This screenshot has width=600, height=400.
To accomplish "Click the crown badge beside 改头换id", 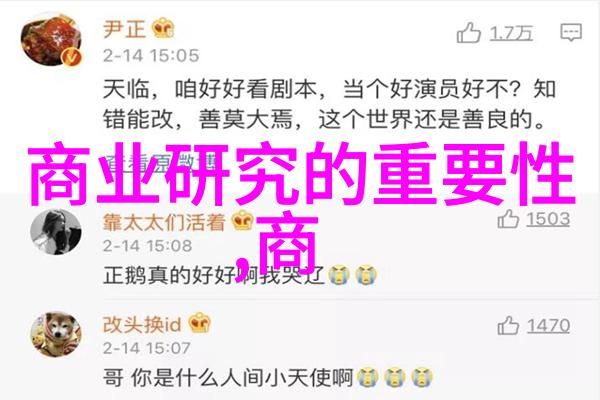I will (199, 323).
